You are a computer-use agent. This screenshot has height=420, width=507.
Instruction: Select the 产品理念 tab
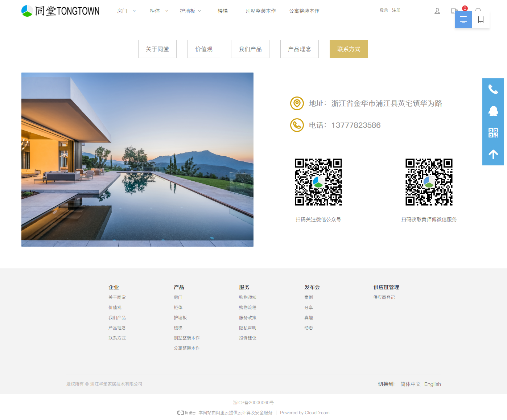coord(299,49)
